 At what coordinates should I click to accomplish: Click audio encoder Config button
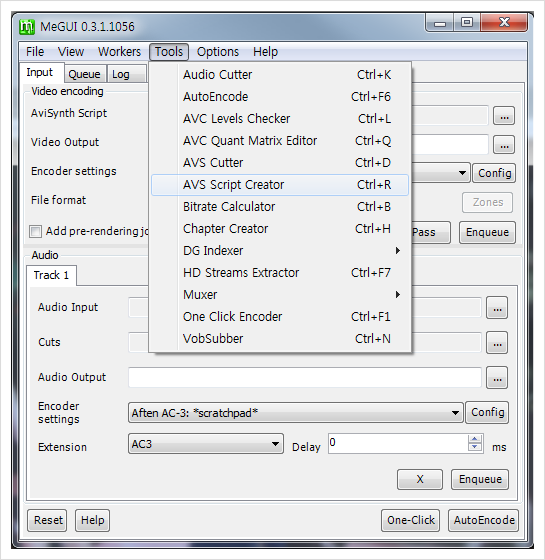487,412
